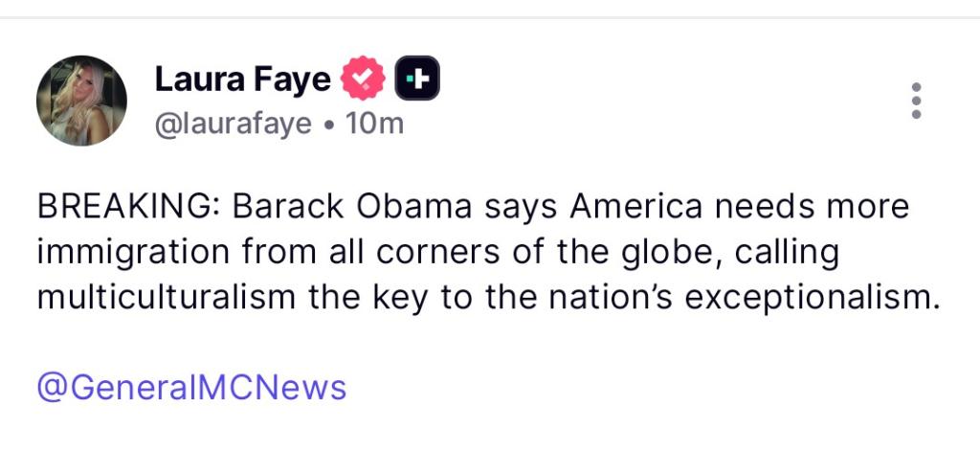Open the @GeneralMCNews mention link
980x452 pixels.
[191, 388]
